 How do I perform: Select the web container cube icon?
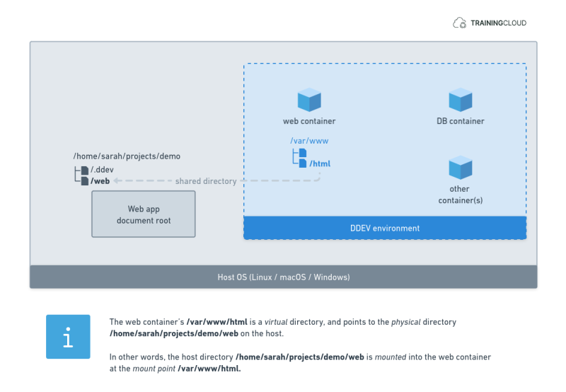click(x=309, y=100)
